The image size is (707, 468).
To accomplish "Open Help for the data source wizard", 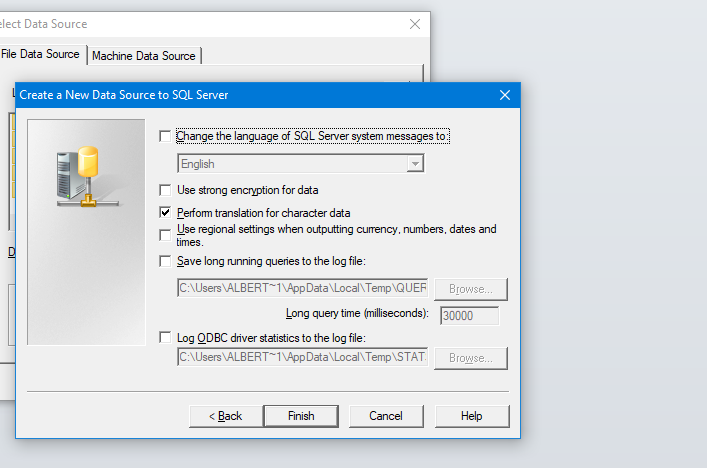I will tap(472, 416).
